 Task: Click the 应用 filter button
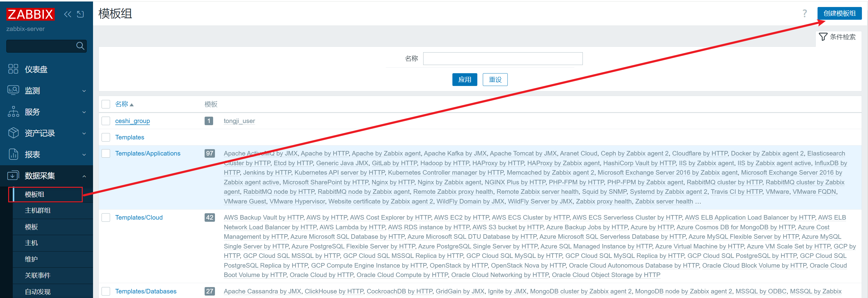pyautogui.click(x=464, y=80)
